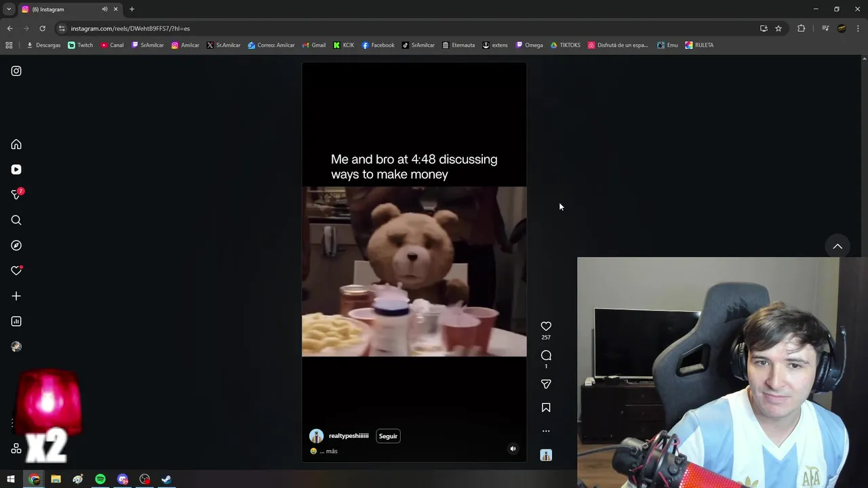
Task: Open realtypeshiiiiii profile link
Action: (349, 436)
